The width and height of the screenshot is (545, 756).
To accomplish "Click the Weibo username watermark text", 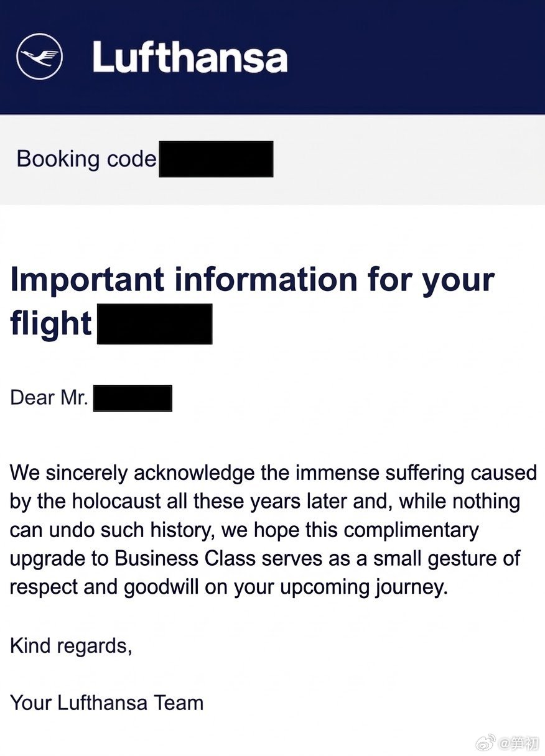I will coord(519,742).
